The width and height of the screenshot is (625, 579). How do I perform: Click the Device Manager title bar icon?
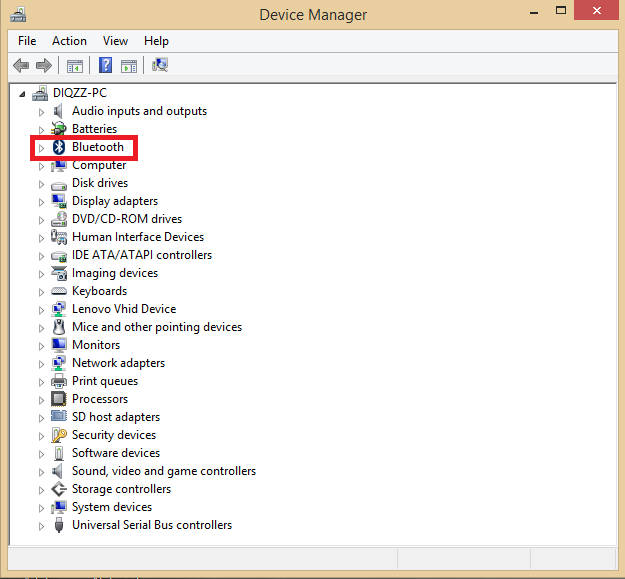pyautogui.click(x=18, y=15)
